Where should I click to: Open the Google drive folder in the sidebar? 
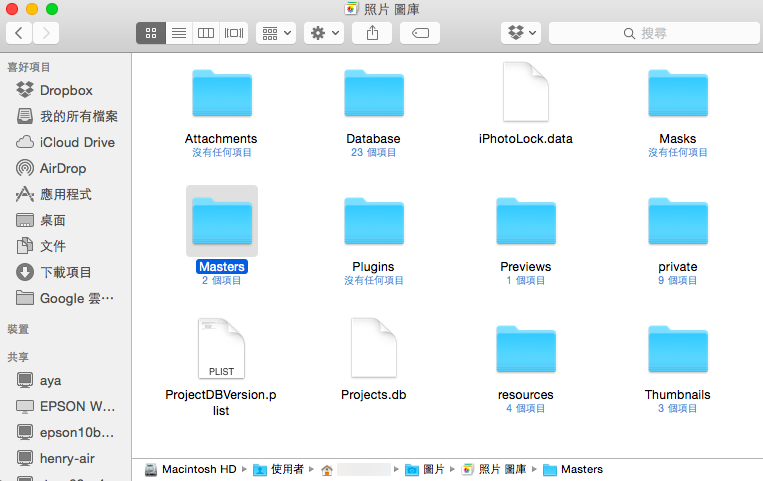[x=66, y=298]
